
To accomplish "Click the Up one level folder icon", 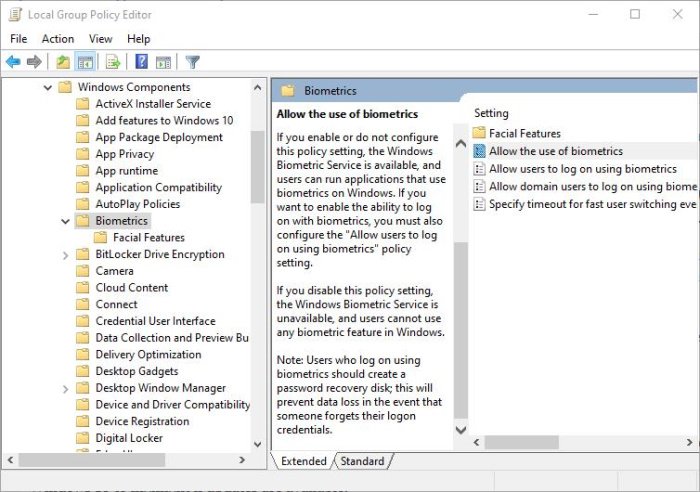I will point(63,62).
